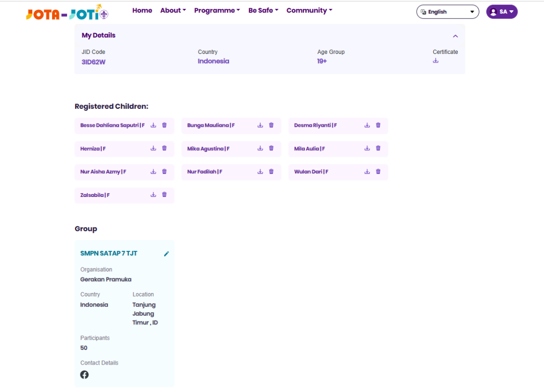544x392 pixels.
Task: Download my certificate in My Details
Action: point(436,61)
